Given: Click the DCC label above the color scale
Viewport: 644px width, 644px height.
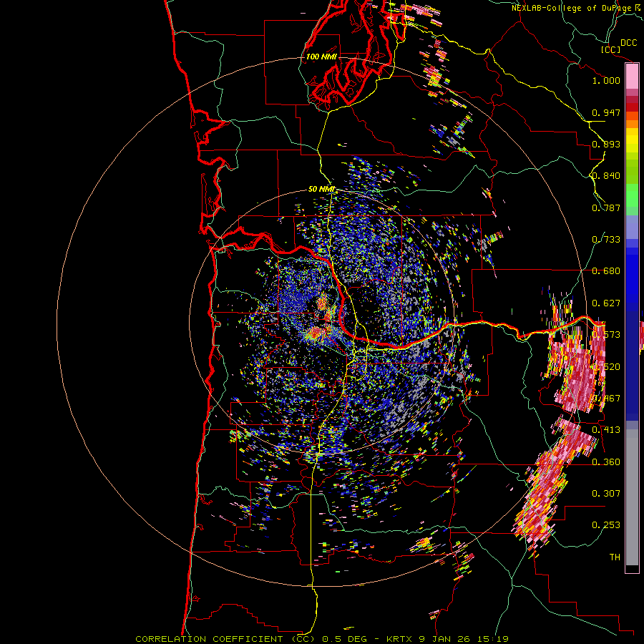Looking at the screenshot, I should pyautogui.click(x=628, y=43).
